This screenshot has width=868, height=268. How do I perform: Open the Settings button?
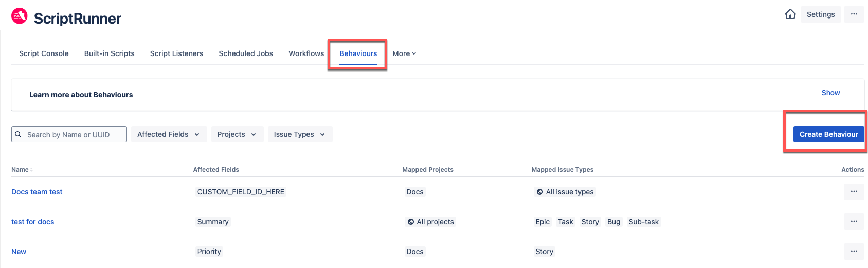click(x=821, y=14)
